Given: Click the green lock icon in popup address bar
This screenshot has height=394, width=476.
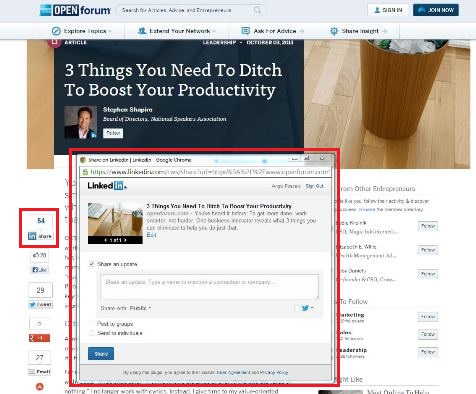Looking at the screenshot, I should tap(85, 172).
